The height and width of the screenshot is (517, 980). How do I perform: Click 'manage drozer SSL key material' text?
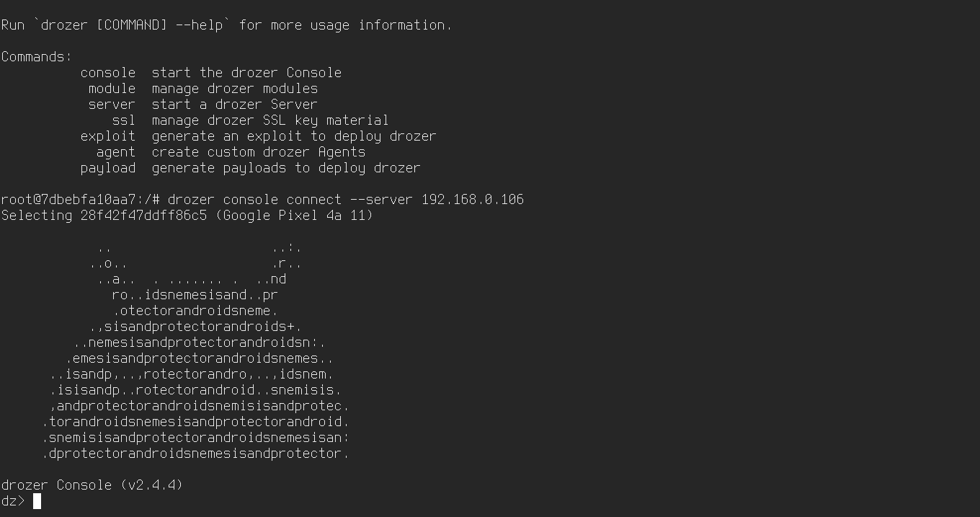click(270, 120)
